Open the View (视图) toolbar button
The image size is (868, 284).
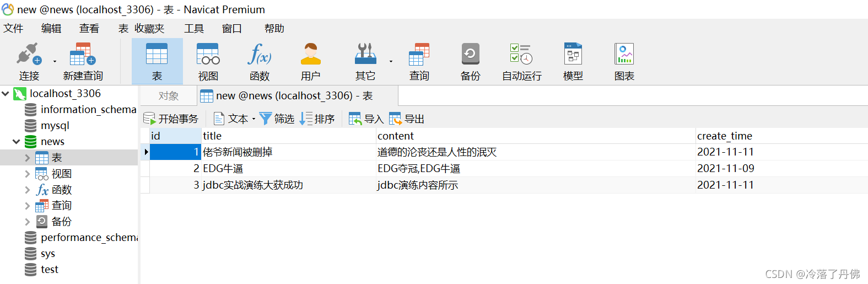coord(208,62)
